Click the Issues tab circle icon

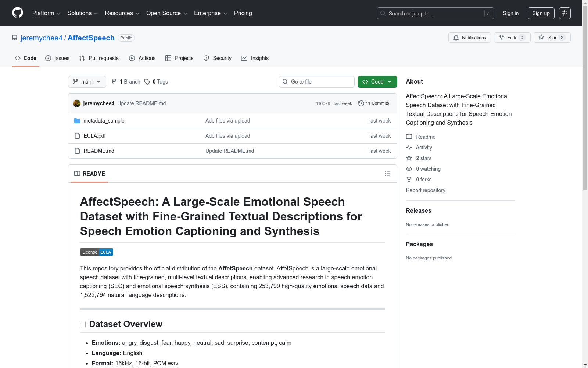click(48, 58)
